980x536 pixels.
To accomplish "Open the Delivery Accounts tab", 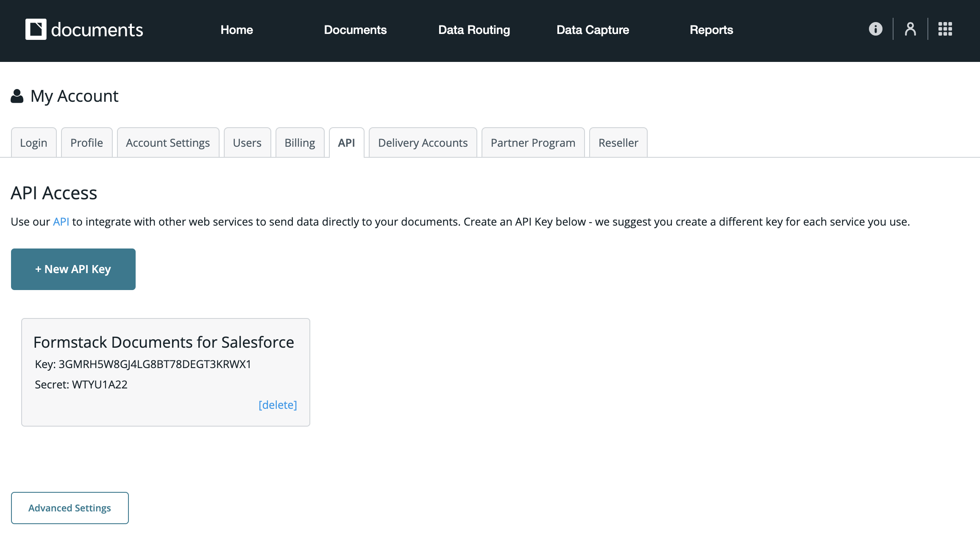I will (x=423, y=143).
